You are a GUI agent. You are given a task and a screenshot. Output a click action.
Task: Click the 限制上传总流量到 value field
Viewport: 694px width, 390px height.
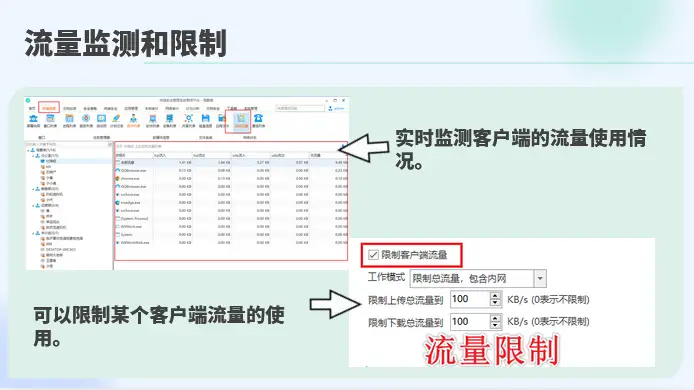pyautogui.click(x=470, y=299)
